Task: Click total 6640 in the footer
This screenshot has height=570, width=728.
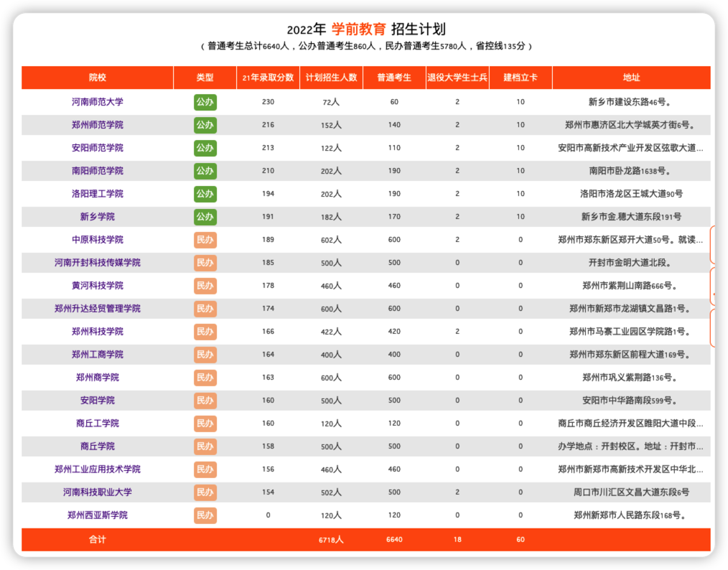Action: point(394,539)
